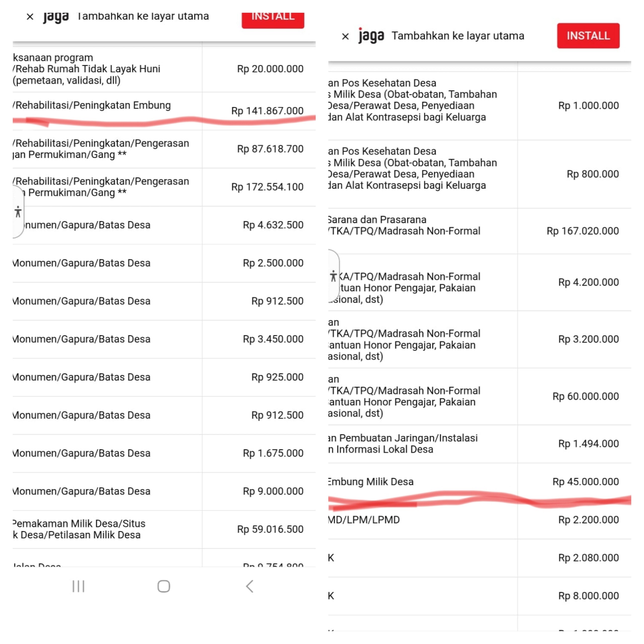Open accessibility widget on left screenshot
The height and width of the screenshot is (644, 644).
18,212
